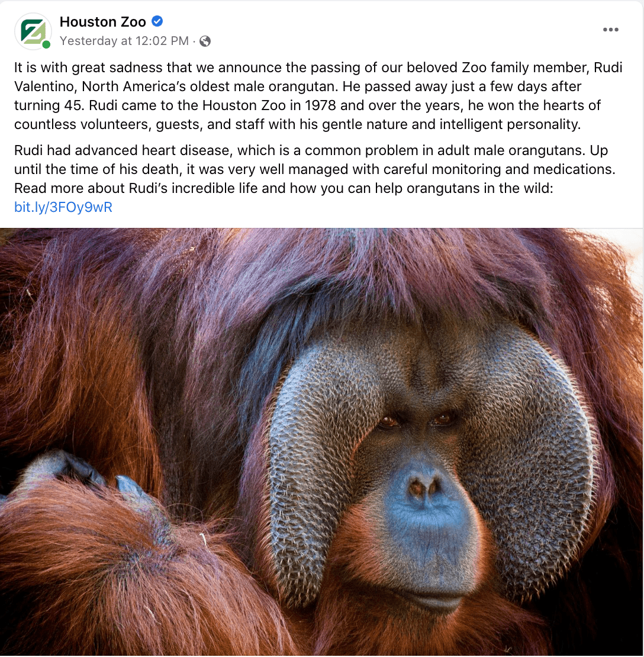
Task: Click the year '1978' in the post
Action: pyautogui.click(x=321, y=105)
